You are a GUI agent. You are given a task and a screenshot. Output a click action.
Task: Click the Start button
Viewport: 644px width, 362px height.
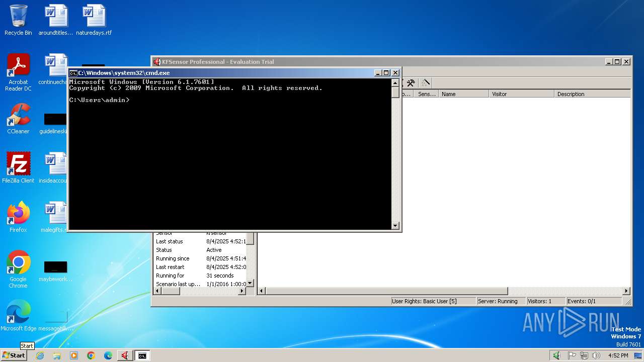(x=14, y=355)
